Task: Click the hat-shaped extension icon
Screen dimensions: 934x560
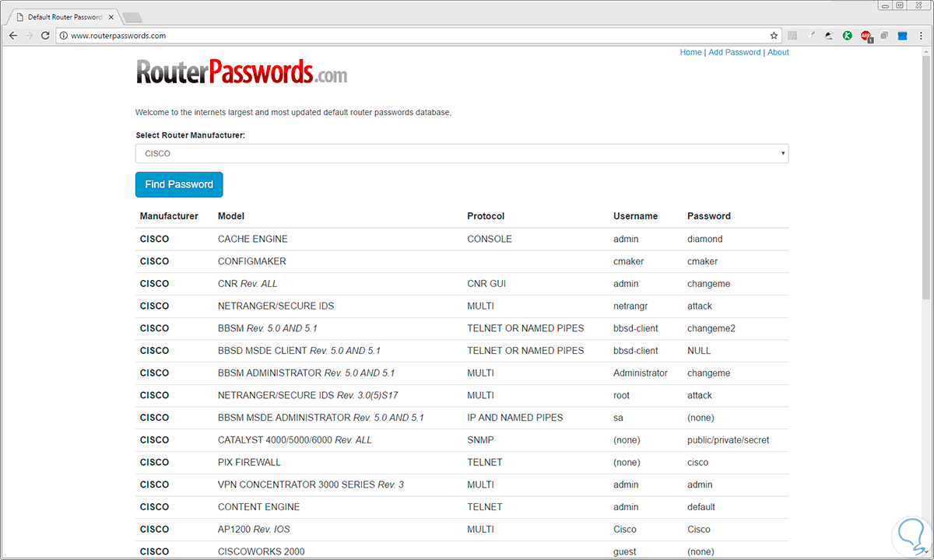Action: pyautogui.click(x=829, y=36)
